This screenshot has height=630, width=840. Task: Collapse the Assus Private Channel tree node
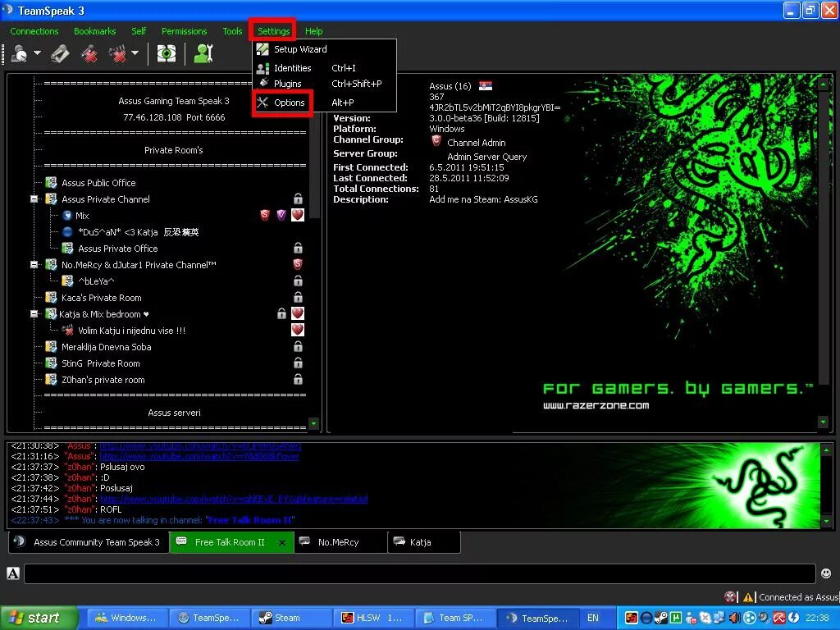tap(34, 199)
